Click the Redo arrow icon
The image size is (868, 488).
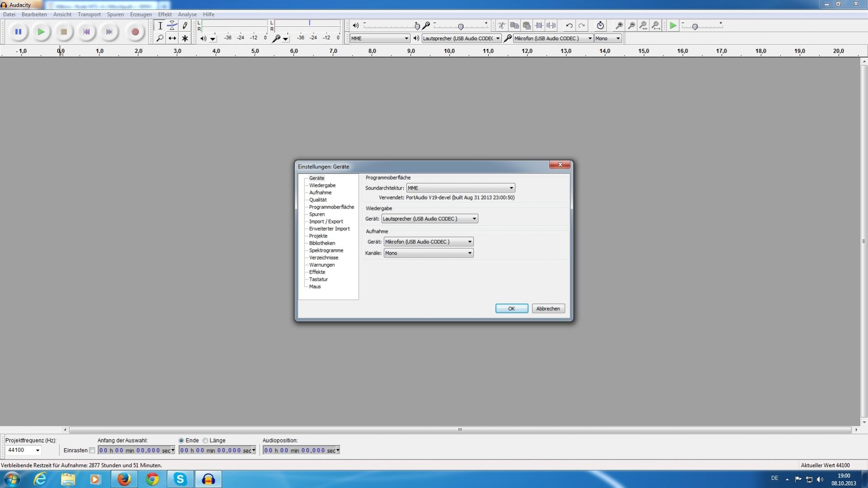tap(582, 26)
